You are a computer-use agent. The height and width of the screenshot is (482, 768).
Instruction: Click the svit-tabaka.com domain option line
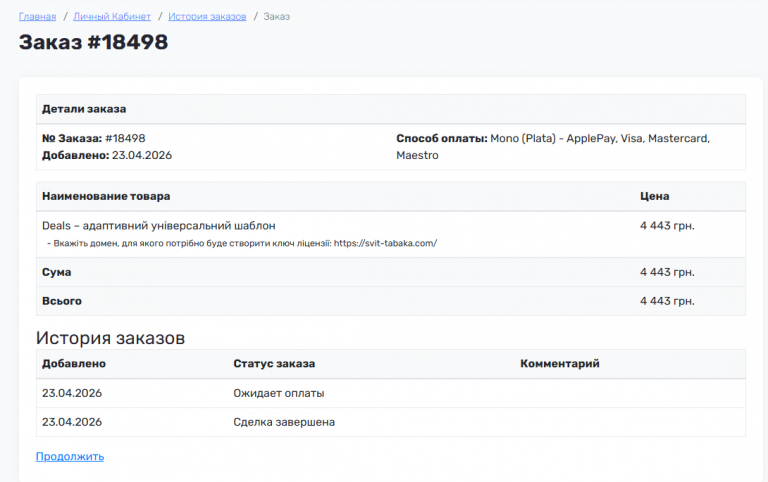(242, 243)
